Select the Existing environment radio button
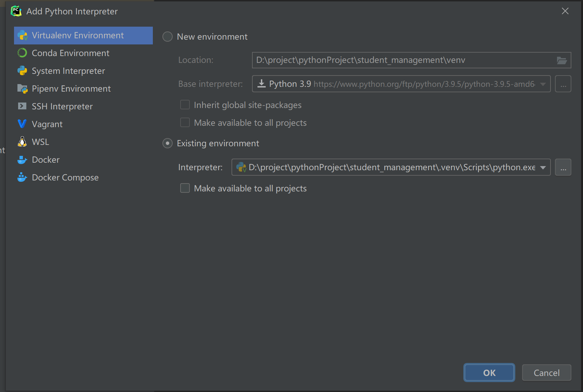Screen dimensions: 583x392 [168, 143]
